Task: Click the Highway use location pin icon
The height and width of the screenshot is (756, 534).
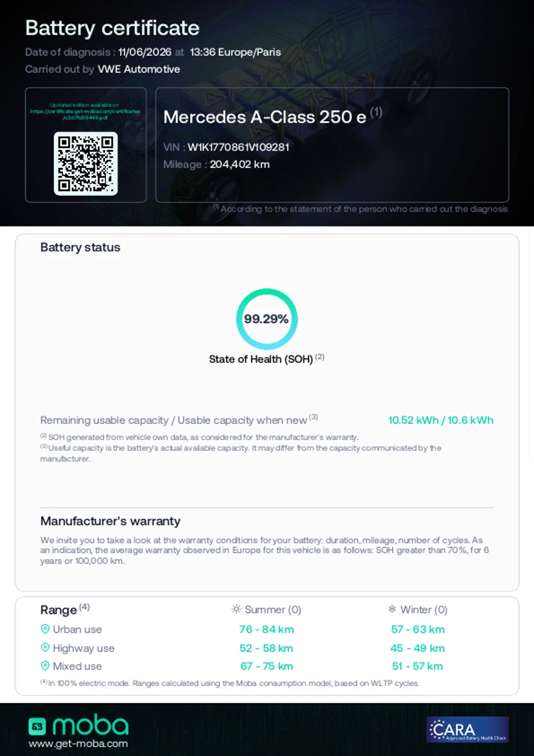Action: click(45, 648)
